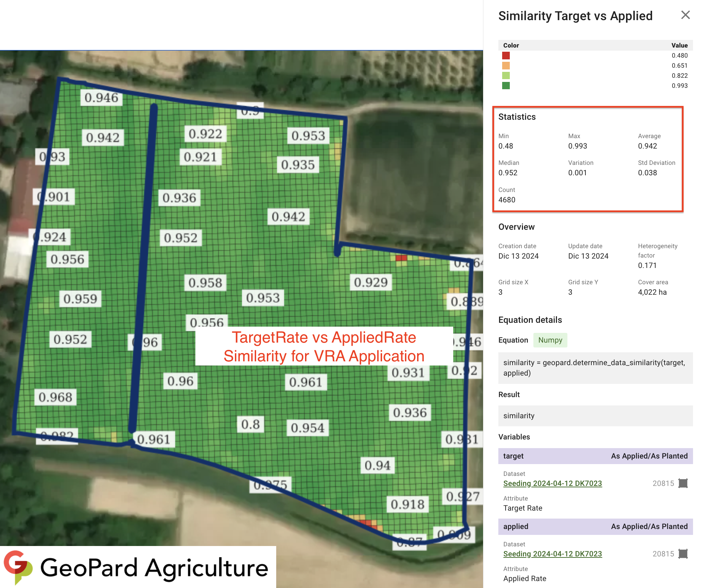Click the dark green 0.993 legend swatch

click(506, 86)
